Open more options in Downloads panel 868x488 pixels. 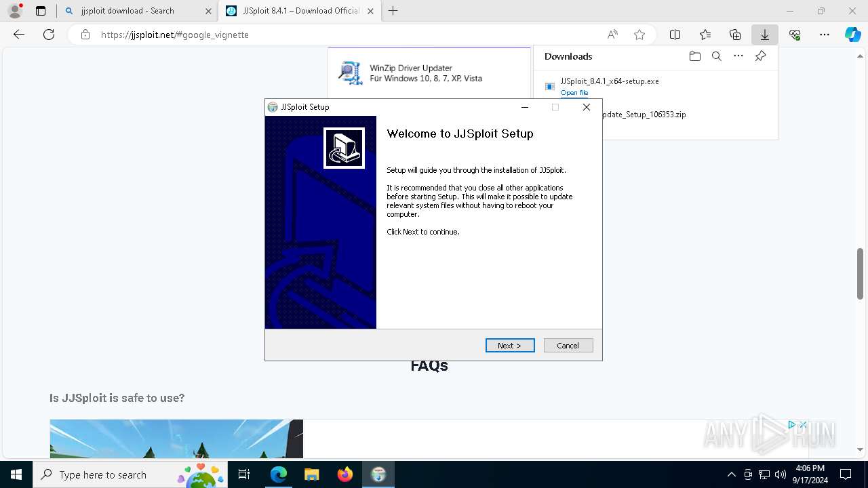[738, 56]
